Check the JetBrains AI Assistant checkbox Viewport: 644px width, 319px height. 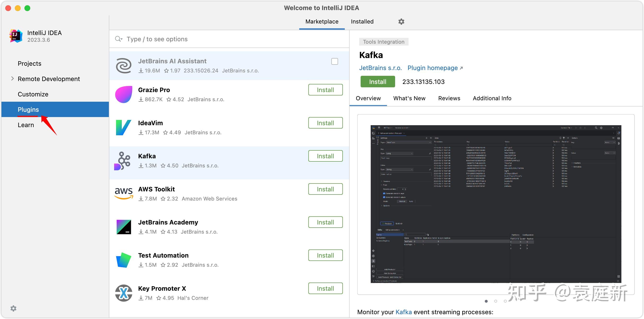point(335,61)
